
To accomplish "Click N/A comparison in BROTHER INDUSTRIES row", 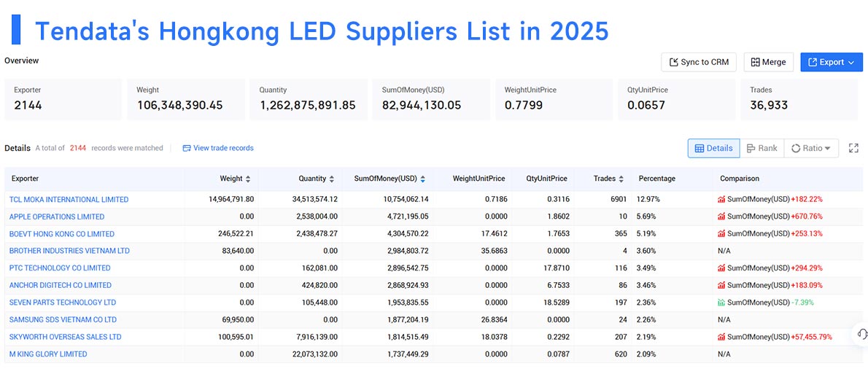I will click(724, 251).
